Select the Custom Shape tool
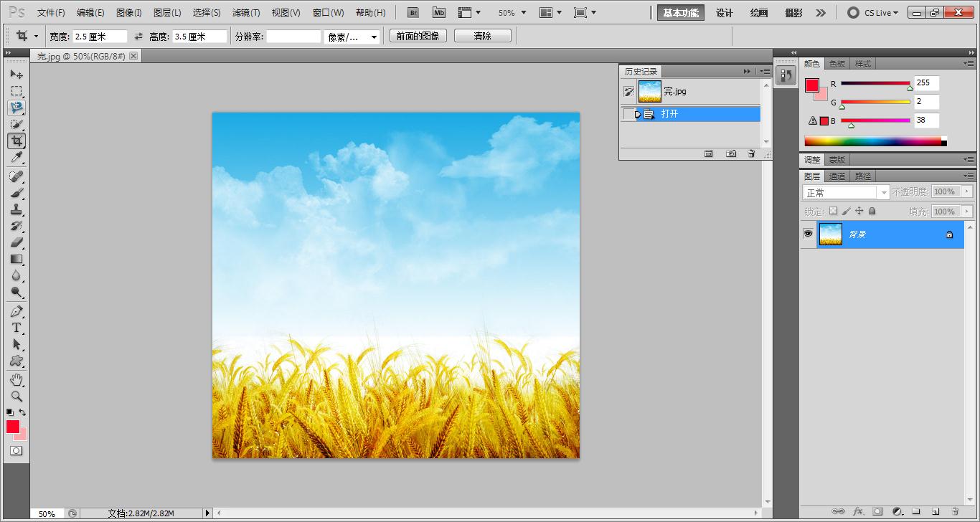980x522 pixels. pos(17,361)
